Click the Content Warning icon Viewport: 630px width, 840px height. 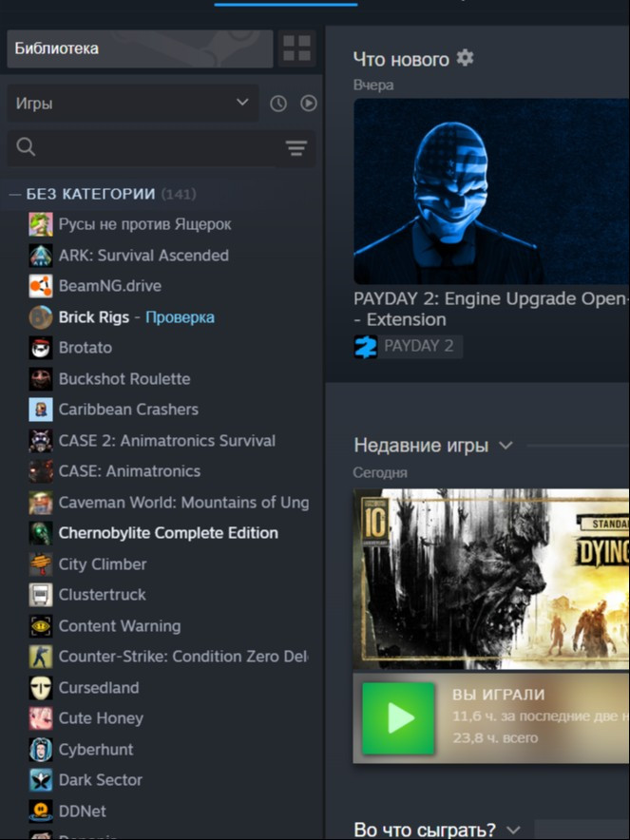pyautogui.click(x=41, y=625)
